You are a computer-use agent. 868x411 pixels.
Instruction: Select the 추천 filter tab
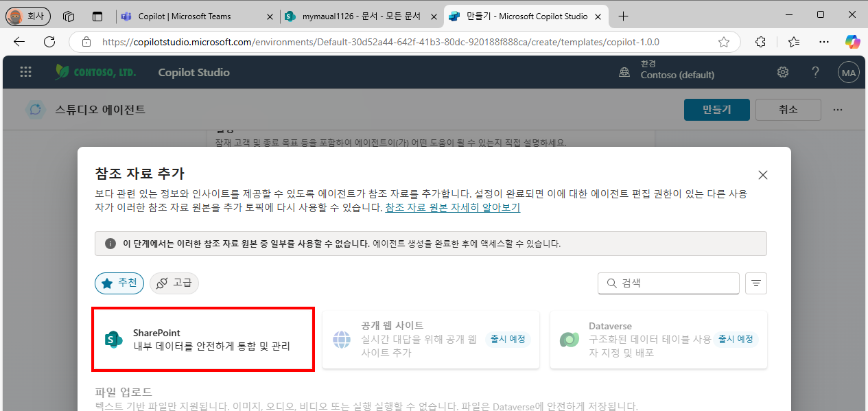tap(119, 283)
